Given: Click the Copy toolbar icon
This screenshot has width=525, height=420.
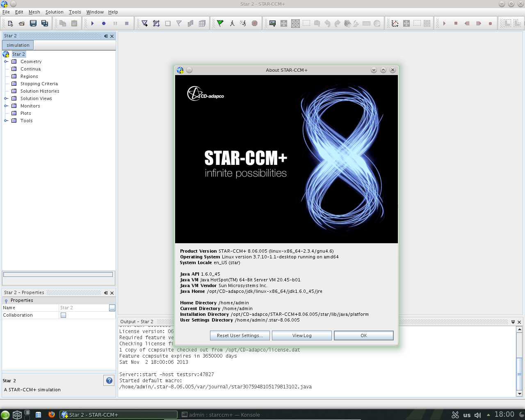Looking at the screenshot, I should pos(63,23).
